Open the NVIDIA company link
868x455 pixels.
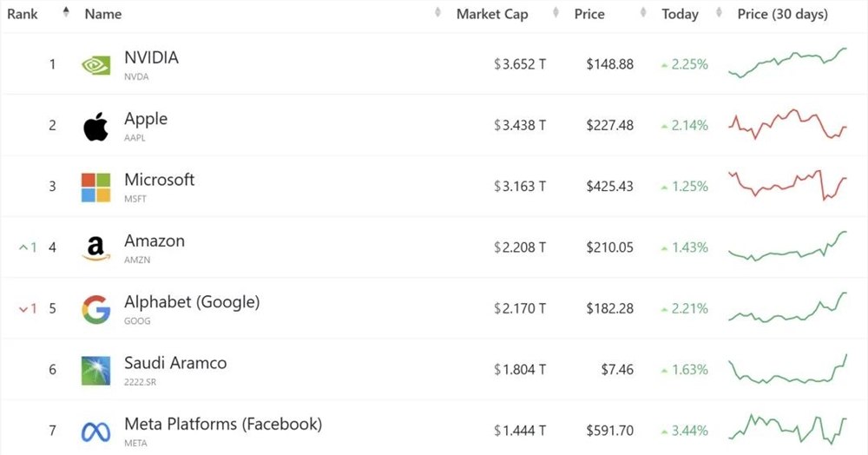[151, 58]
